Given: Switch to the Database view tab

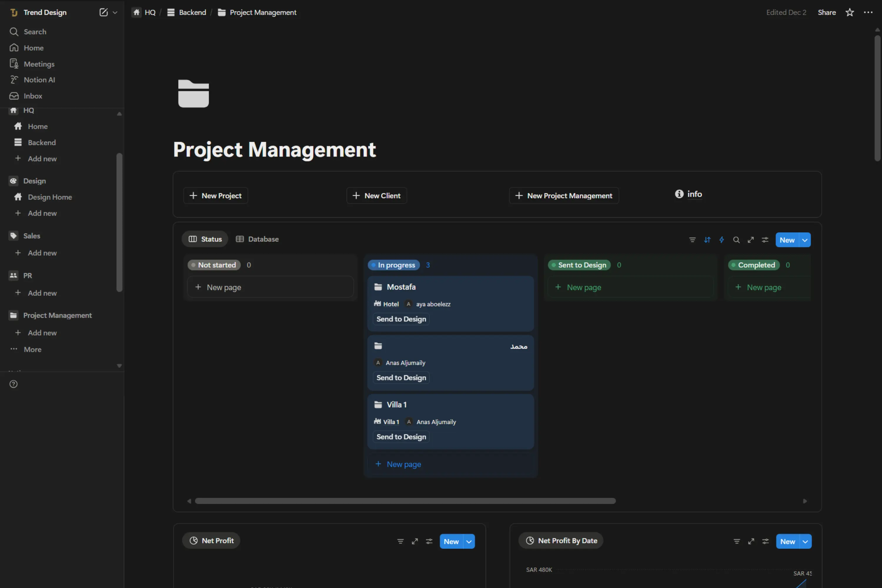Looking at the screenshot, I should [x=257, y=239].
